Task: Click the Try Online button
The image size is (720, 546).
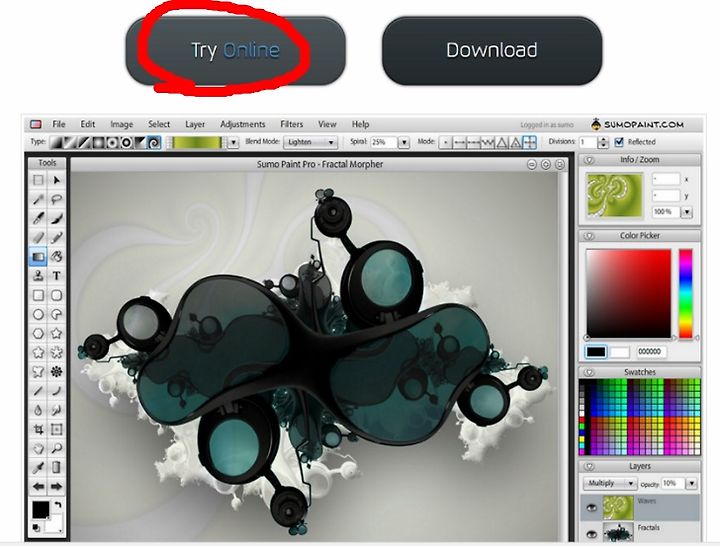Action: coord(235,51)
